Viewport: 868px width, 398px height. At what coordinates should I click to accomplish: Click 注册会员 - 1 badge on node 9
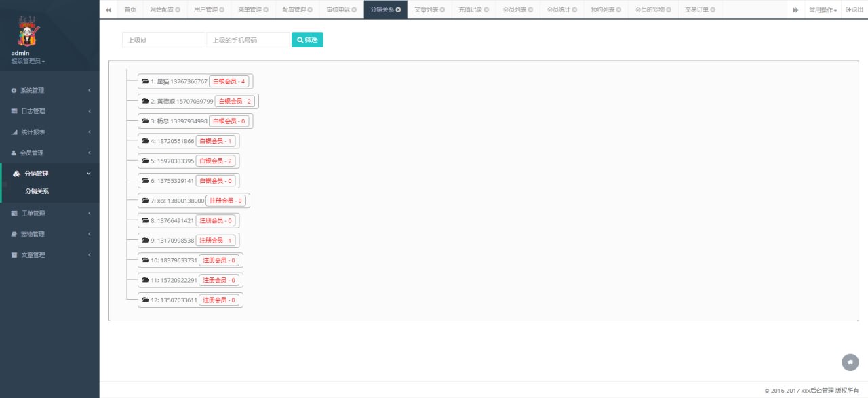[x=215, y=241]
